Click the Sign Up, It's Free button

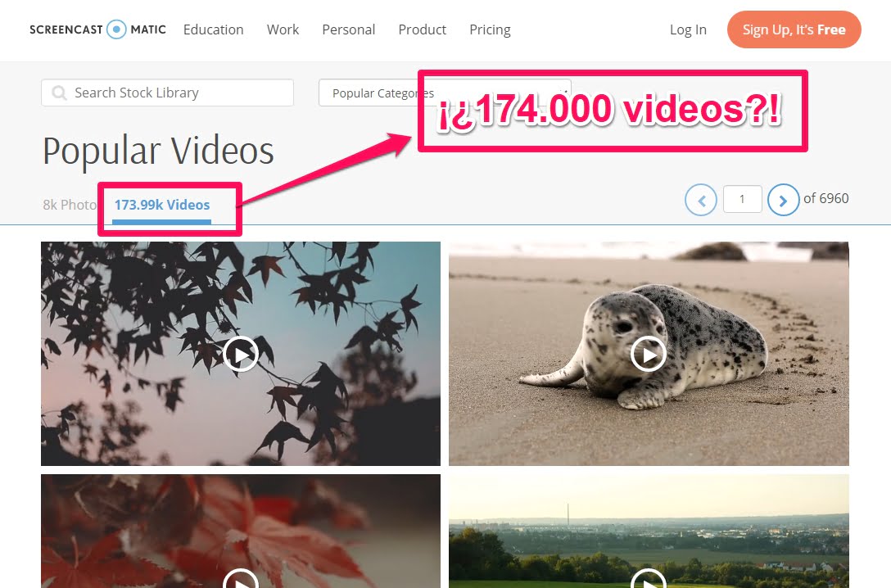(x=794, y=29)
